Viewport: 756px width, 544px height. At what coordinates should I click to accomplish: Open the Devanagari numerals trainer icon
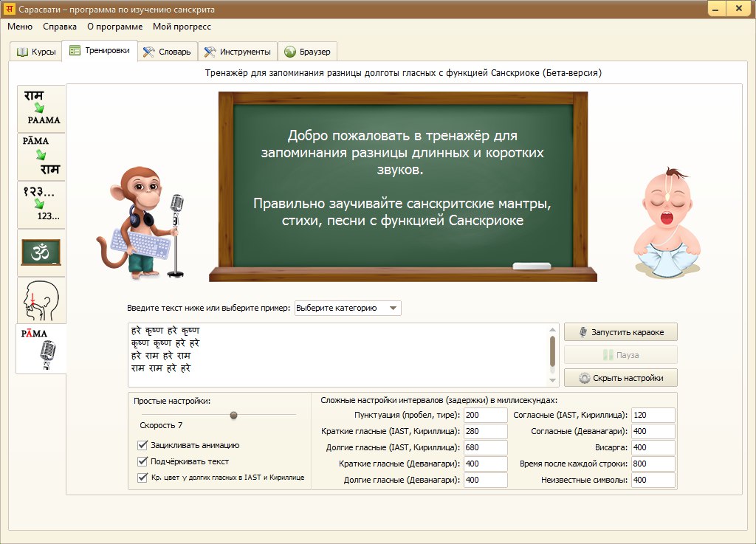[41, 204]
